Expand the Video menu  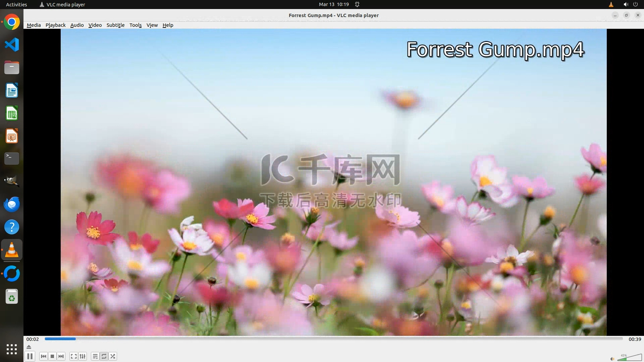[95, 25]
